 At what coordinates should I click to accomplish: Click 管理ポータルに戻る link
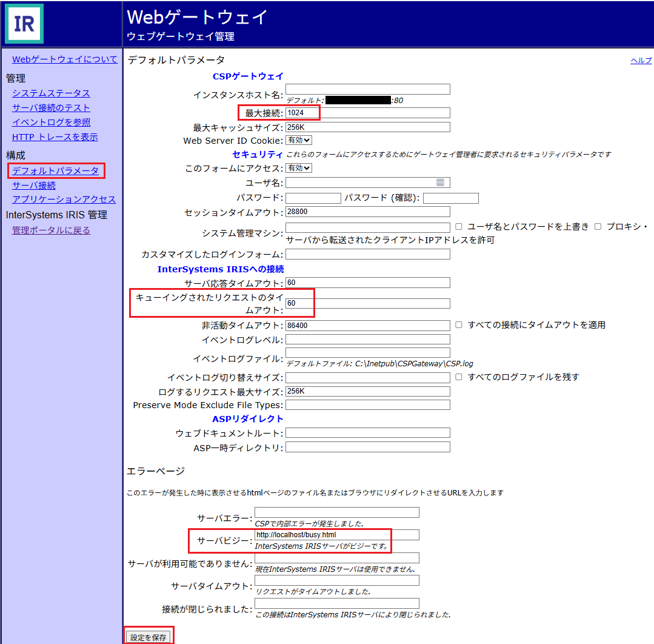[51, 230]
